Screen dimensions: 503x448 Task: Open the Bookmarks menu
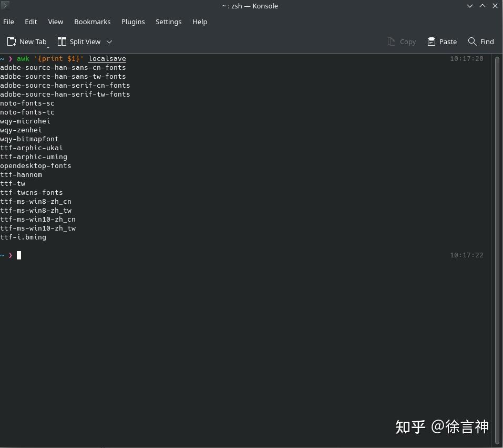tap(92, 22)
